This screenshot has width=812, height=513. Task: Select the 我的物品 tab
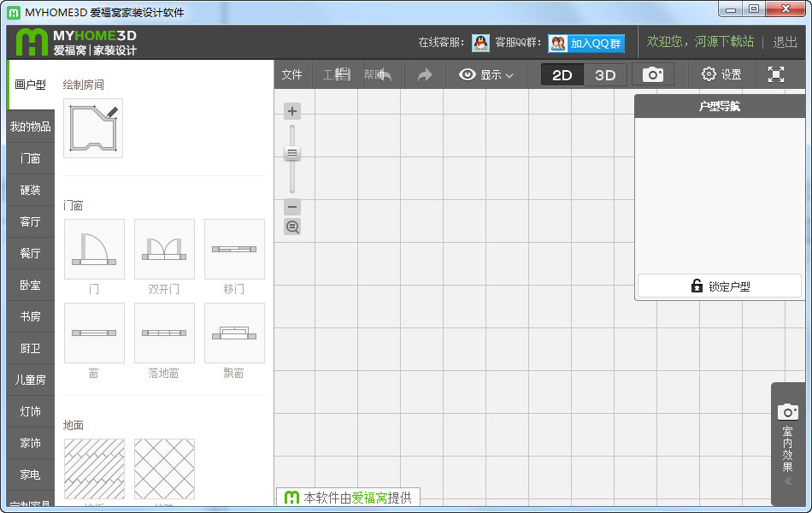click(31, 127)
